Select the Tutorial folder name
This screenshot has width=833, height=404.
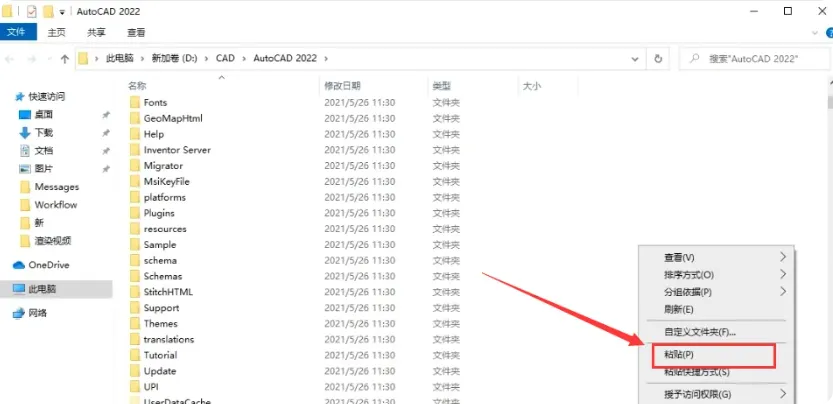tap(160, 355)
